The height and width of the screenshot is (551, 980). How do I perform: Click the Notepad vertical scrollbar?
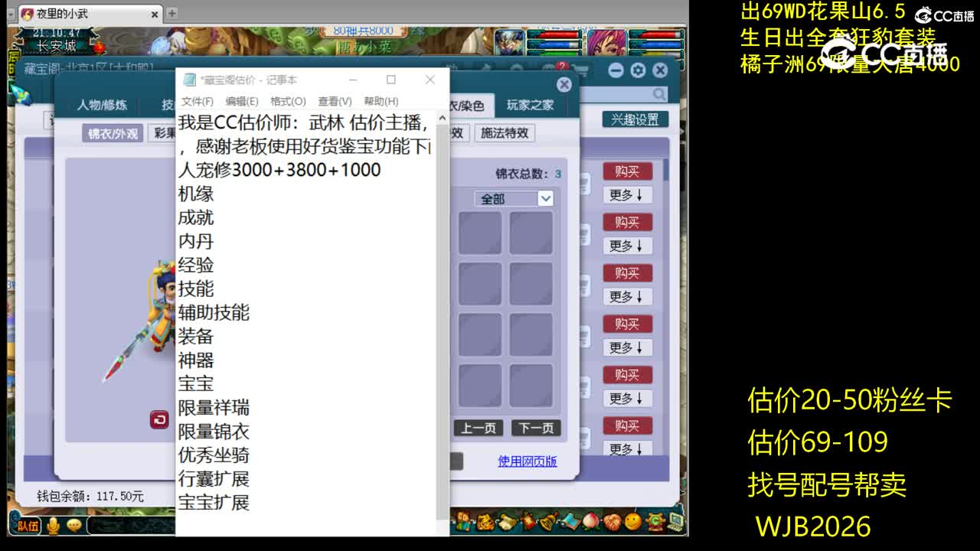pos(443,321)
